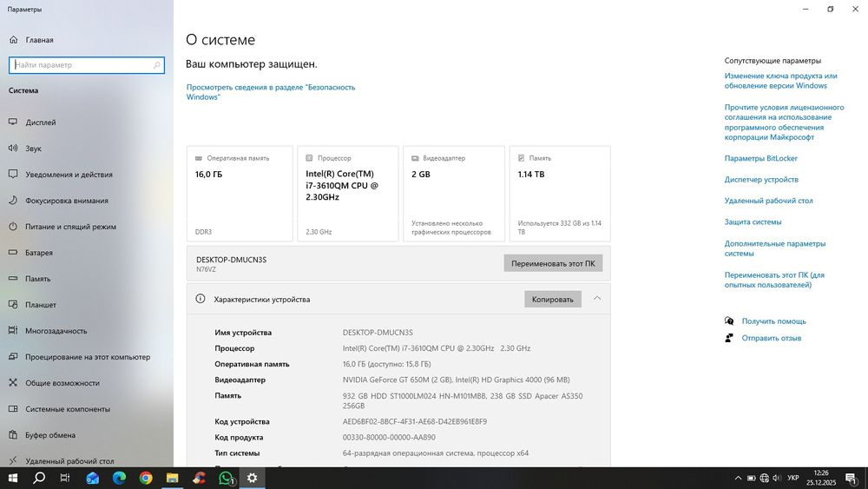This screenshot has height=489, width=868.
Task: Click the Планшет tablet icon
Action: click(x=13, y=305)
